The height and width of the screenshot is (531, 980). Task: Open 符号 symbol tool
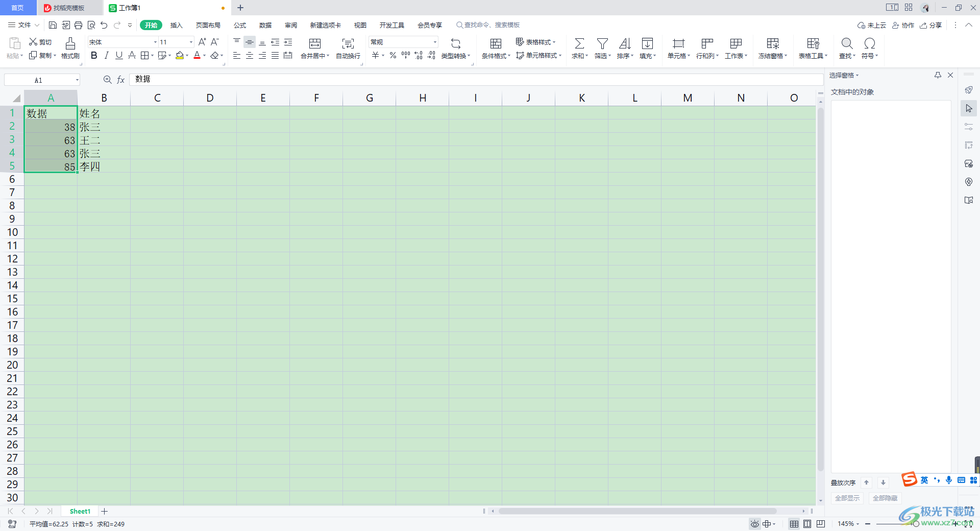point(870,49)
